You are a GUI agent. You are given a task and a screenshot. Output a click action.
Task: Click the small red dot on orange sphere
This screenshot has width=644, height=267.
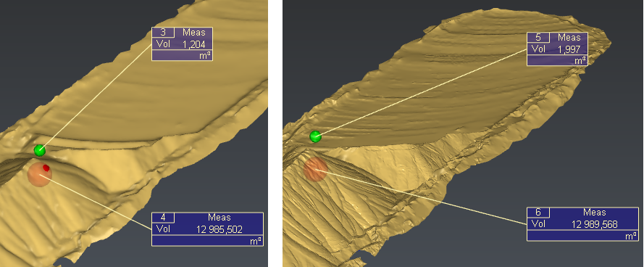46,168
